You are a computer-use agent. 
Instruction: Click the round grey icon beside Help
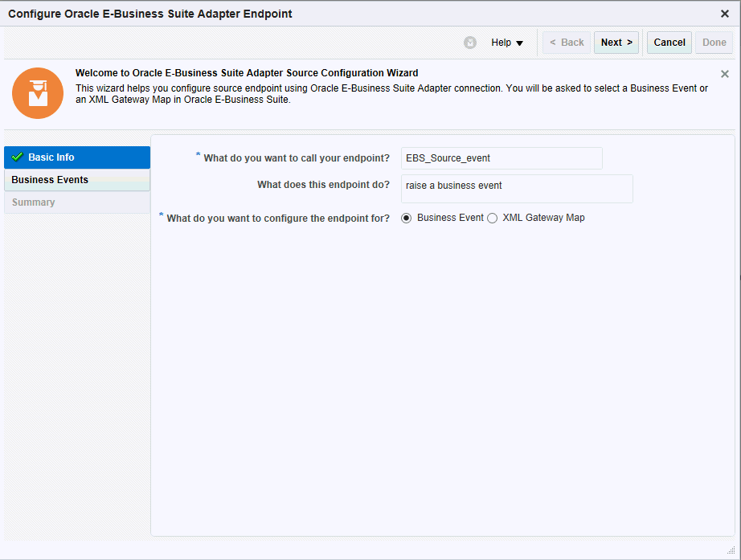[x=469, y=43]
